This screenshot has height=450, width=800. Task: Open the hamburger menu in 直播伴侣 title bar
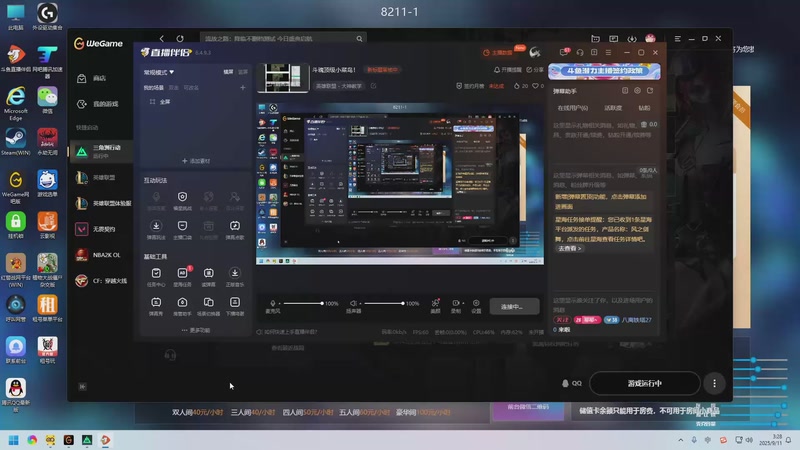pos(608,52)
